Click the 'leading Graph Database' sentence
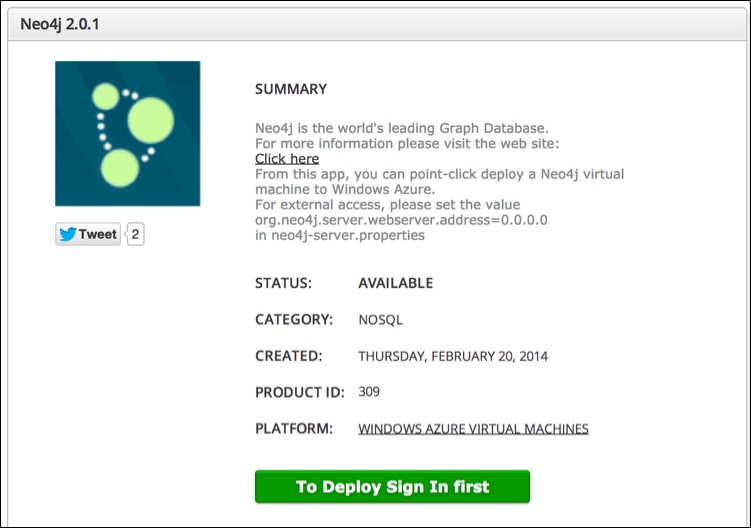 (x=401, y=128)
